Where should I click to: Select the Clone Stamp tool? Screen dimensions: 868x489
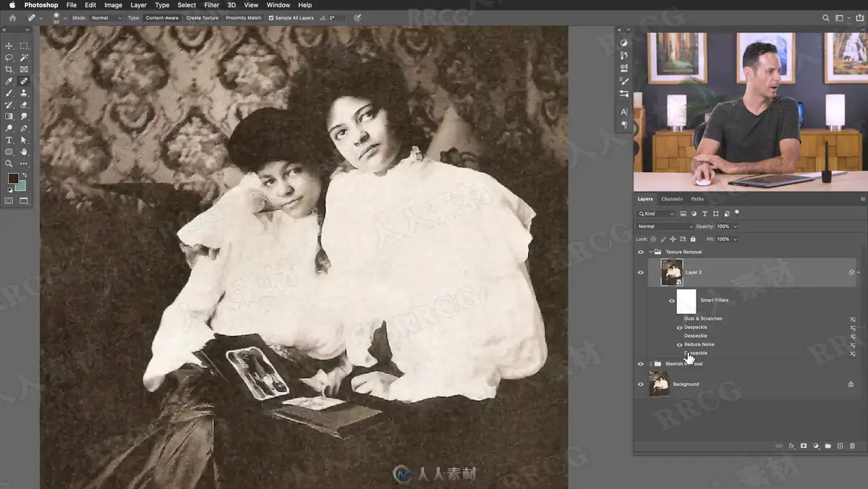click(24, 93)
